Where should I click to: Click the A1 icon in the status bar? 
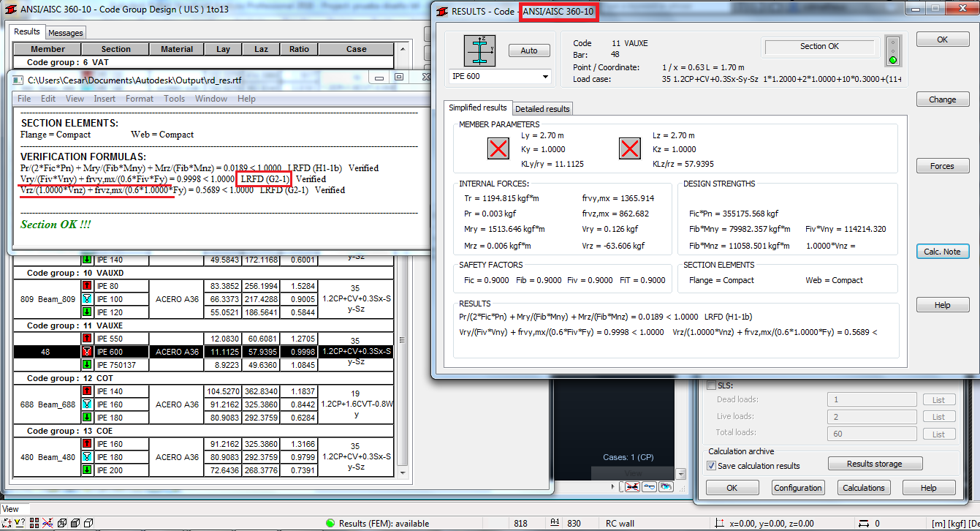(555, 522)
